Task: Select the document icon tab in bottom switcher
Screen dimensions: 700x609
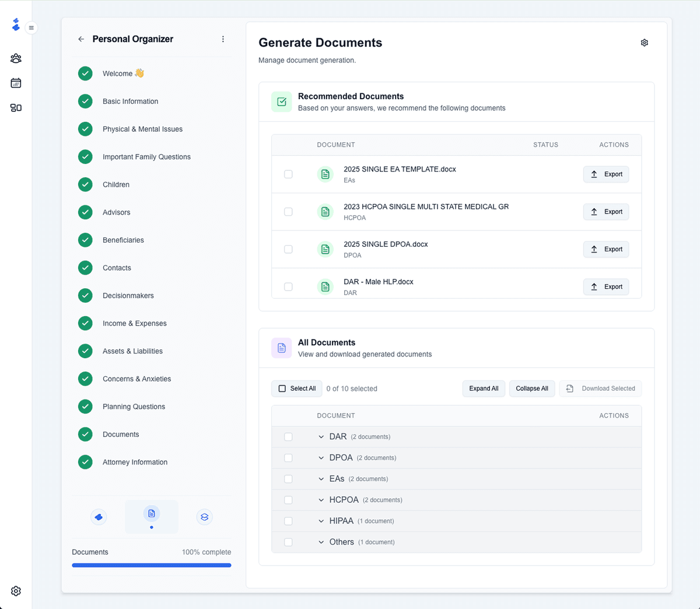Action: click(x=152, y=514)
